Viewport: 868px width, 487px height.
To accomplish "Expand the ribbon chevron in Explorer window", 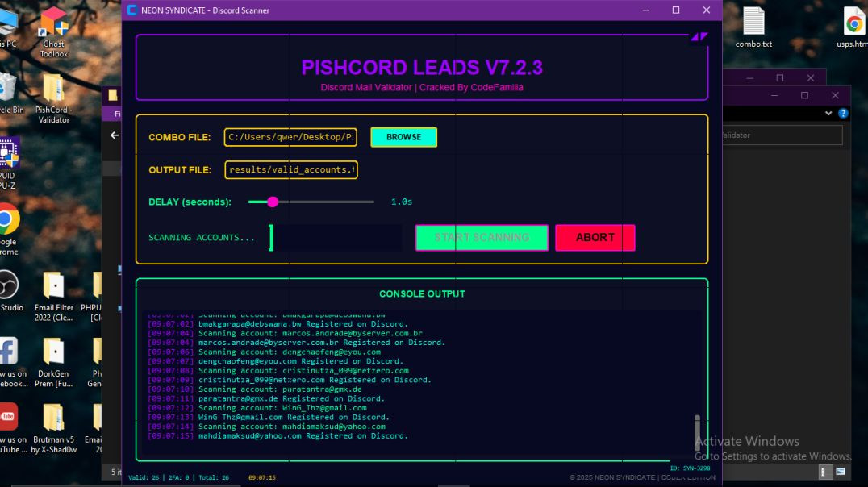I will coord(828,114).
